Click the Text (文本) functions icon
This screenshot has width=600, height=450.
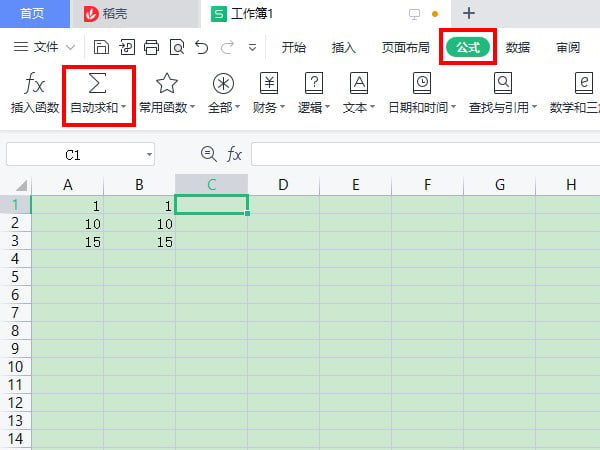(358, 84)
